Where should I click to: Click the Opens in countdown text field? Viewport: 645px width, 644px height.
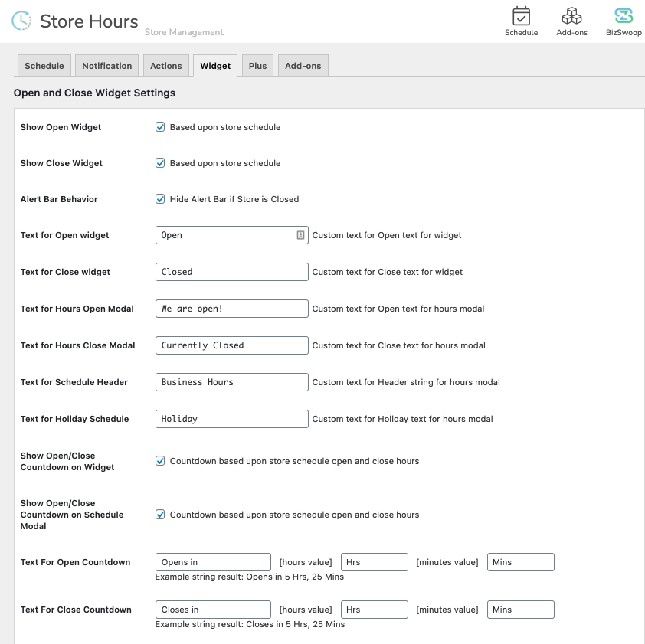point(213,562)
